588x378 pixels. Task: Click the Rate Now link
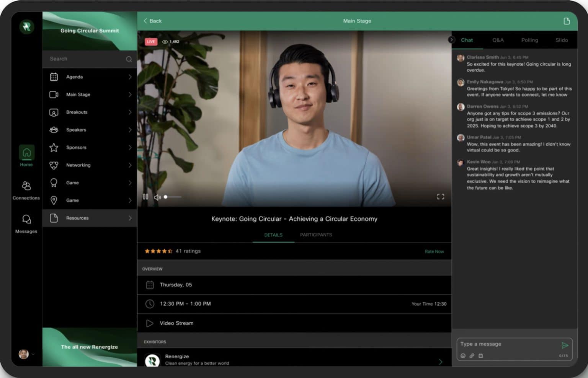434,251
